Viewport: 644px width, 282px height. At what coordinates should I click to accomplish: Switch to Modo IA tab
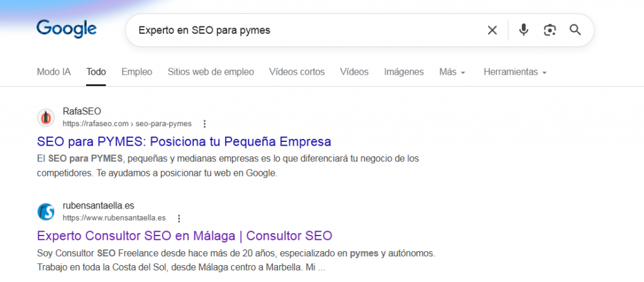(54, 72)
